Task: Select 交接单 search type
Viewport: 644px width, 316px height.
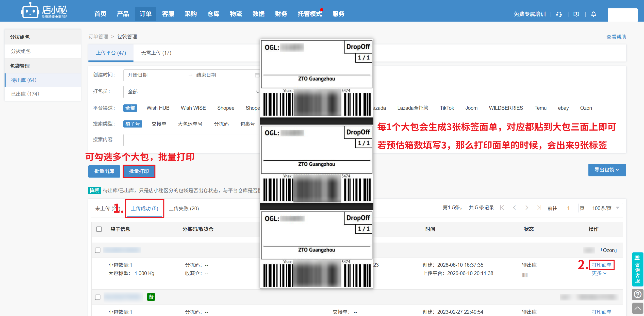Action: [159, 124]
